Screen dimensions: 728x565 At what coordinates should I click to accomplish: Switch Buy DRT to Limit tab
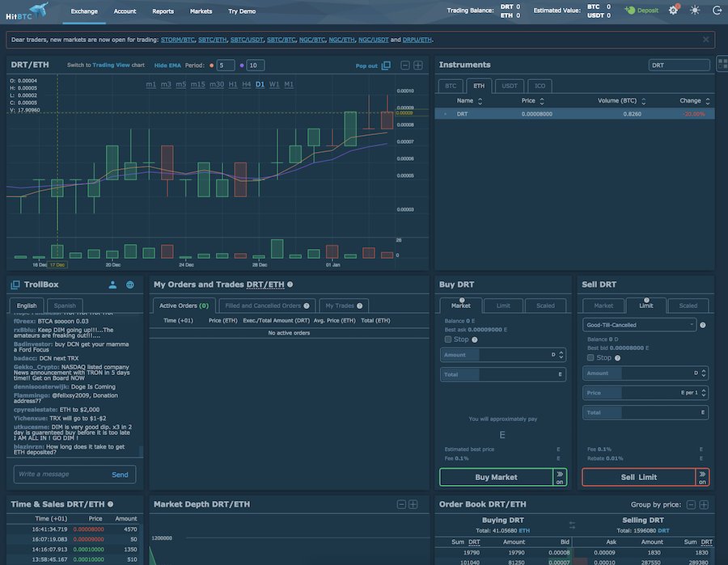[503, 306]
